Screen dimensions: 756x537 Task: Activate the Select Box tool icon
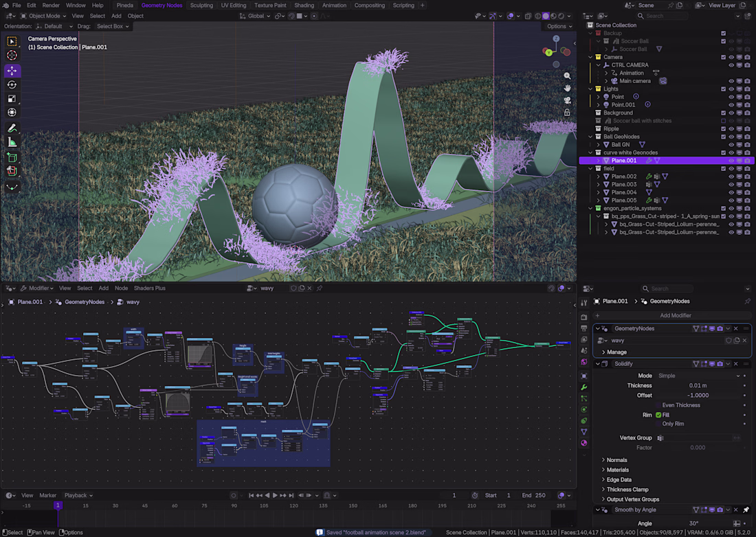pos(12,41)
